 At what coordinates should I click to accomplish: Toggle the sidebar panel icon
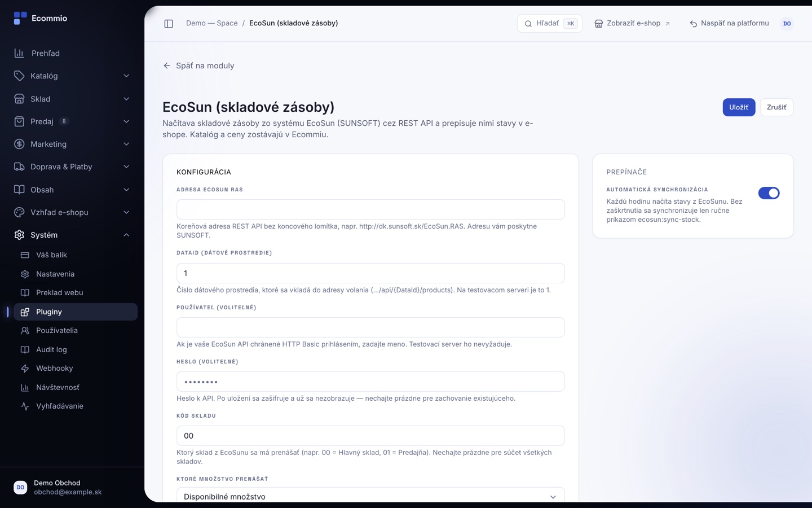[x=169, y=24]
